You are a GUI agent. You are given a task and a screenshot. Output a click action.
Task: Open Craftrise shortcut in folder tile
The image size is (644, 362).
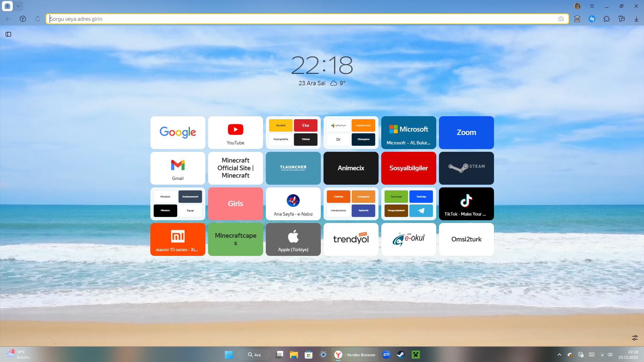pyautogui.click(x=339, y=197)
